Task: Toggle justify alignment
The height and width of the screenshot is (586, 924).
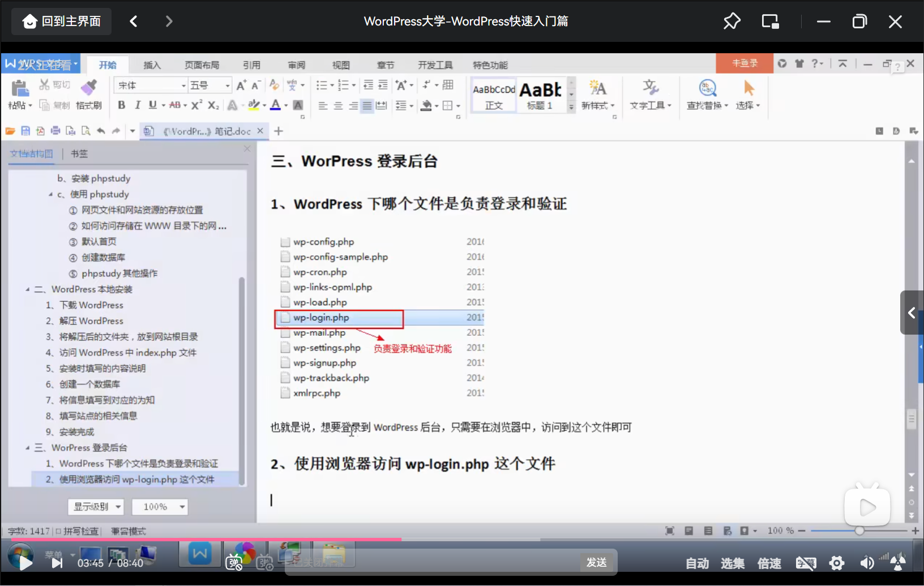Action: (367, 105)
